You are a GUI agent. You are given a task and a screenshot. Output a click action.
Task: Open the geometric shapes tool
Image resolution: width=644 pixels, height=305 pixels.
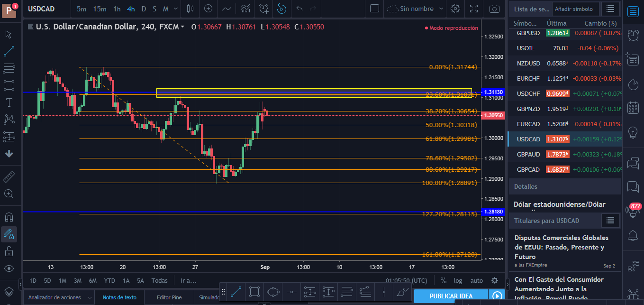click(x=9, y=85)
